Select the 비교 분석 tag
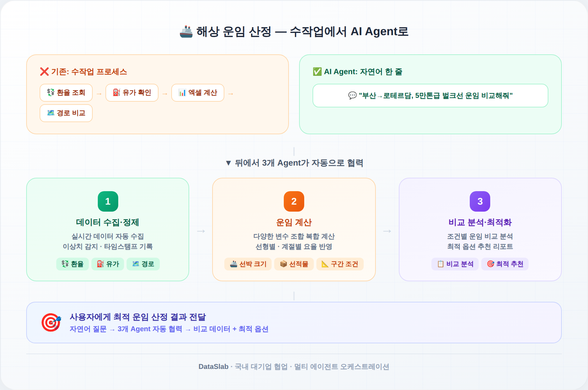Image resolution: width=588 pixels, height=390 pixels. [x=455, y=264]
